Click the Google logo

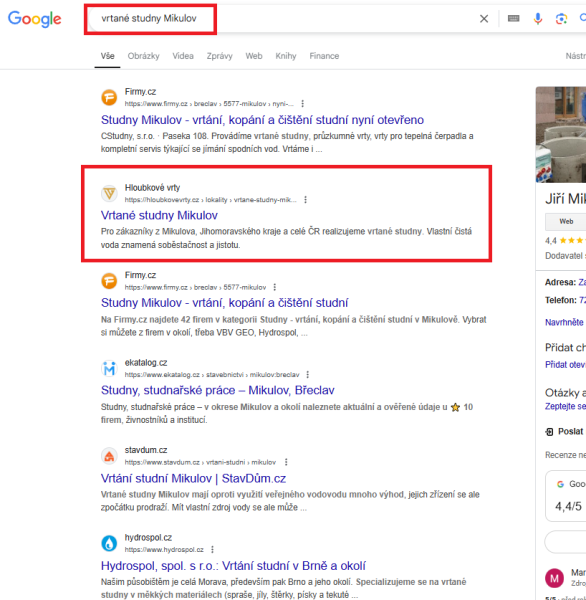(34, 19)
